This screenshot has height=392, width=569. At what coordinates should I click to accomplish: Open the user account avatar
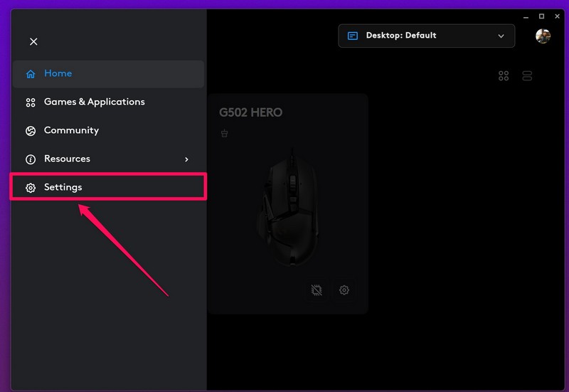pyautogui.click(x=543, y=36)
